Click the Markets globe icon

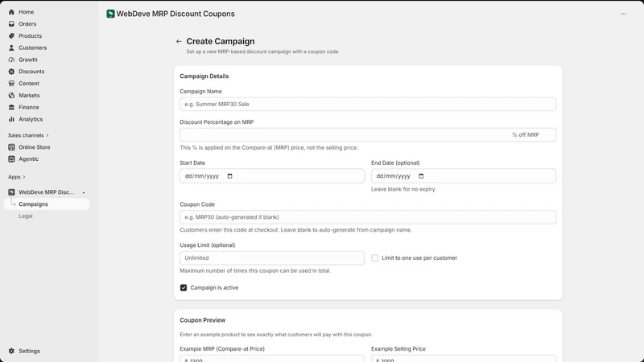tap(11, 95)
